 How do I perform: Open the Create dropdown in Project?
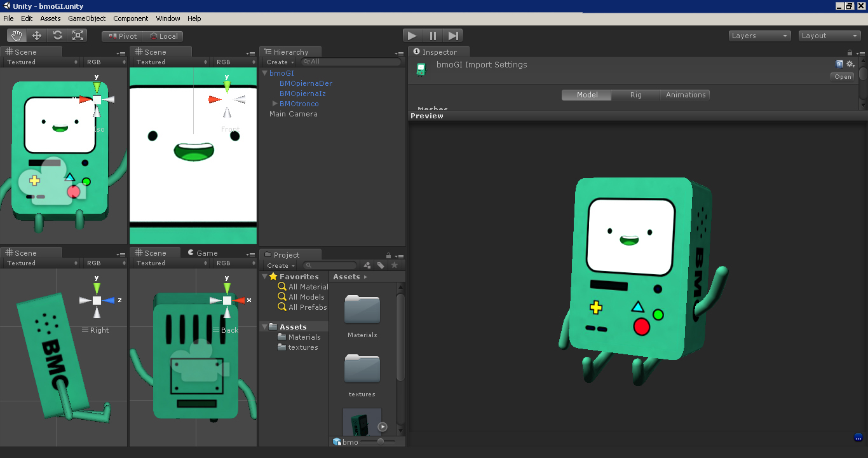[x=280, y=266]
